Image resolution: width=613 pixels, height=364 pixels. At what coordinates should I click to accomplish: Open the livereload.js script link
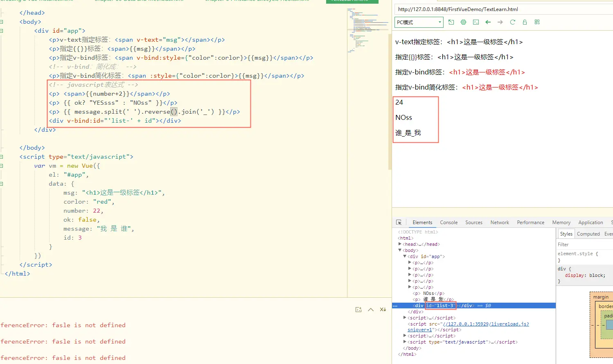(x=486, y=324)
